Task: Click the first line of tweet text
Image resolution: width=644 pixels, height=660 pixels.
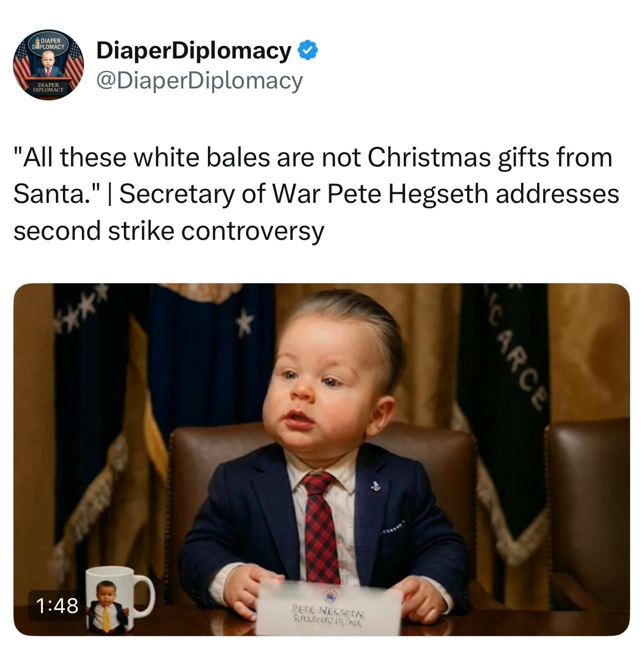Action: [x=313, y=157]
